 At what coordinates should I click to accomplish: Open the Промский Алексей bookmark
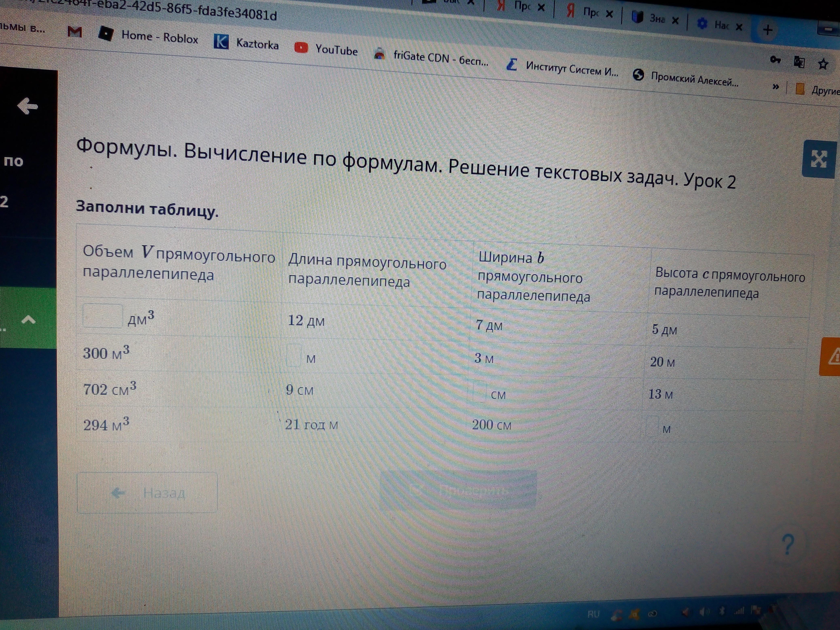point(686,79)
